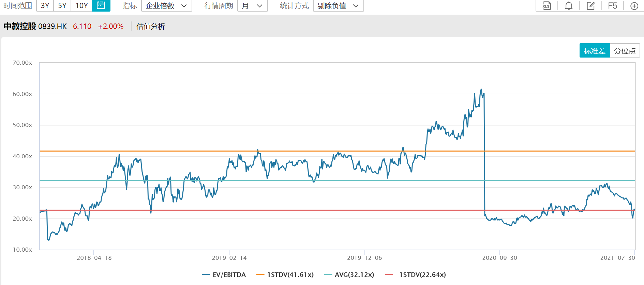Hide the AVG(32.12x) legend line
This screenshot has width=644, height=285.
349,274
